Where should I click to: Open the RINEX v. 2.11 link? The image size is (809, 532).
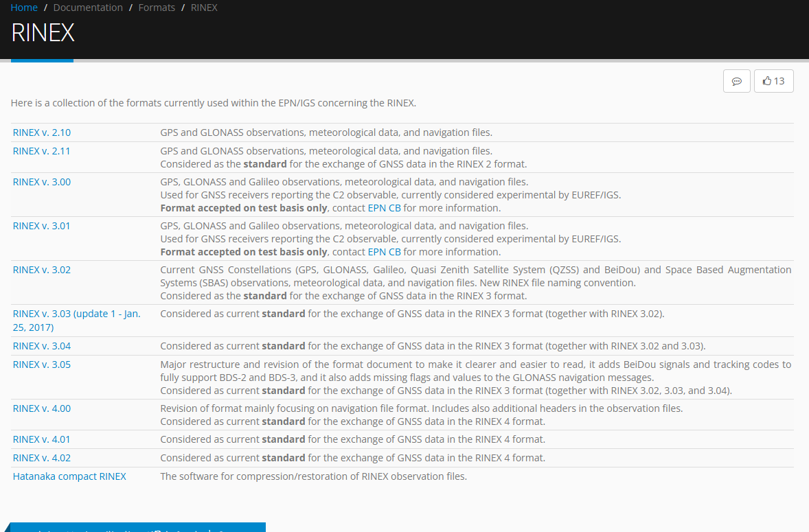41,151
